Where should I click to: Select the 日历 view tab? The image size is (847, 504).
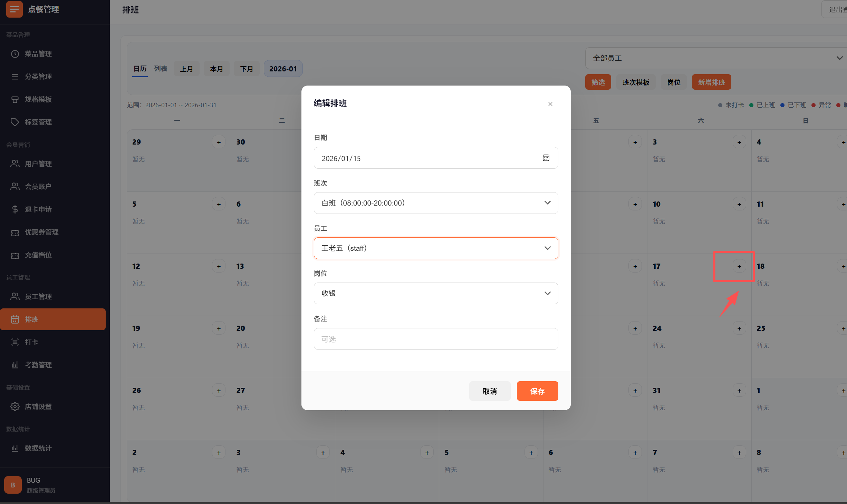tap(140, 69)
